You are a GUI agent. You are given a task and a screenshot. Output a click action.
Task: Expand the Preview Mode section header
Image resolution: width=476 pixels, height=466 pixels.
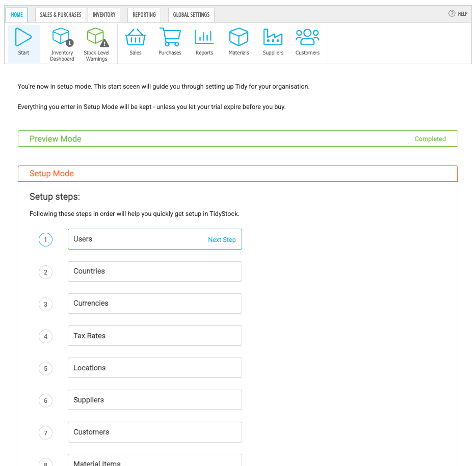pos(238,139)
